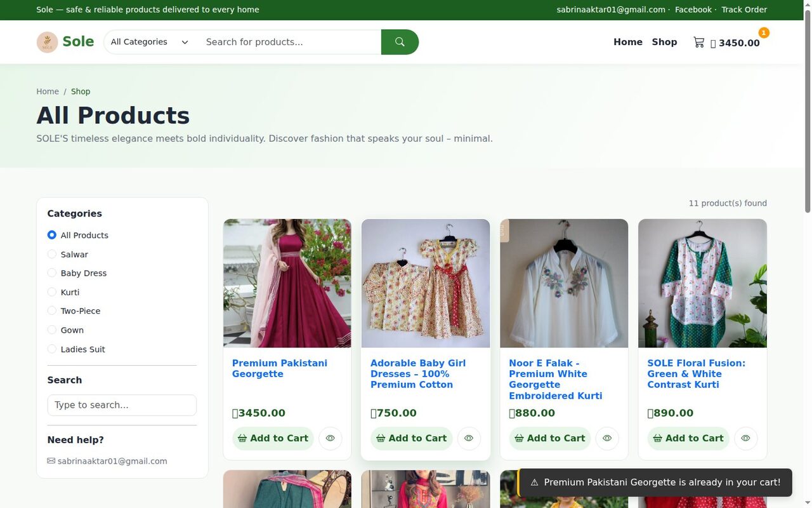This screenshot has height=508, width=812.
Task: Select the Two-Piece category radio
Action: coord(52,311)
